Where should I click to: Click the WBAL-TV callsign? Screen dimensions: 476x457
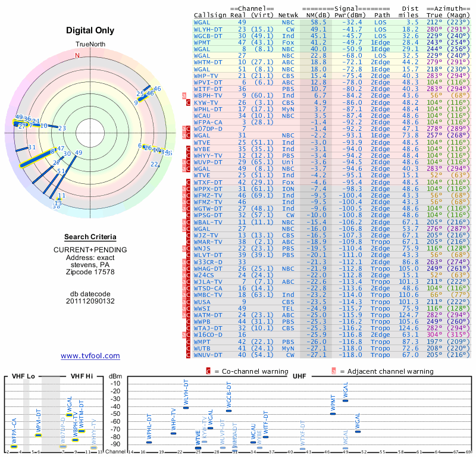208,223
